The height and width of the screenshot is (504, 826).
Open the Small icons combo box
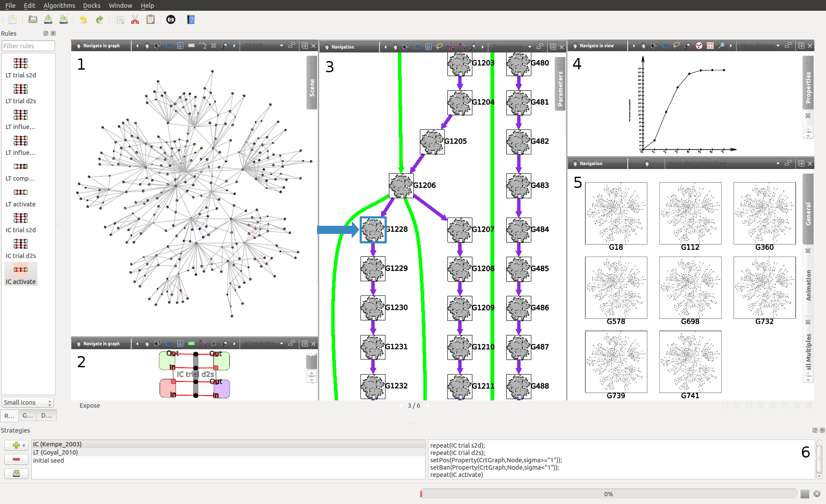coord(28,403)
